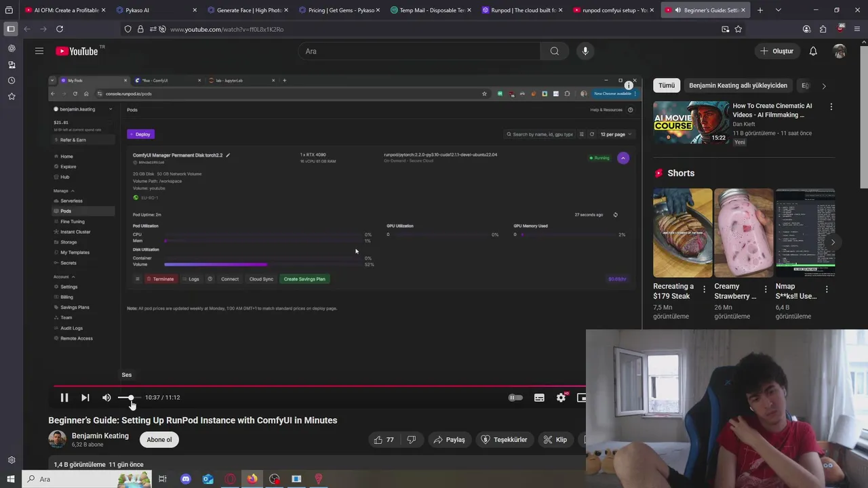868x488 pixels.
Task: Pause the video
Action: click(x=64, y=398)
